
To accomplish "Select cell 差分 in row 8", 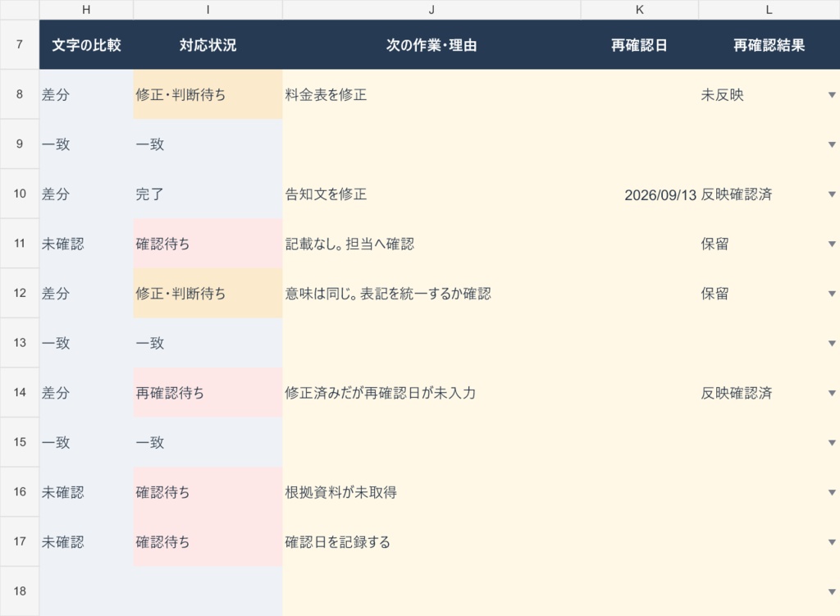I will pos(86,94).
